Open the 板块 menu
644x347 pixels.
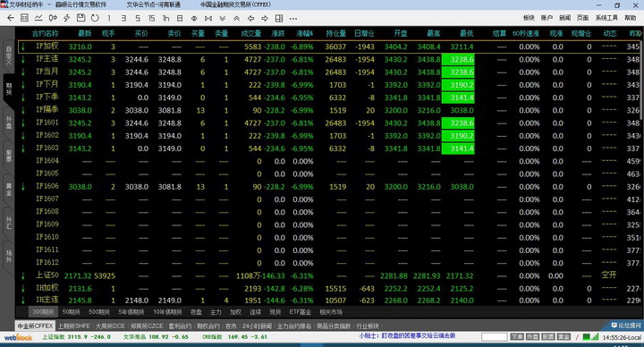[x=529, y=18]
